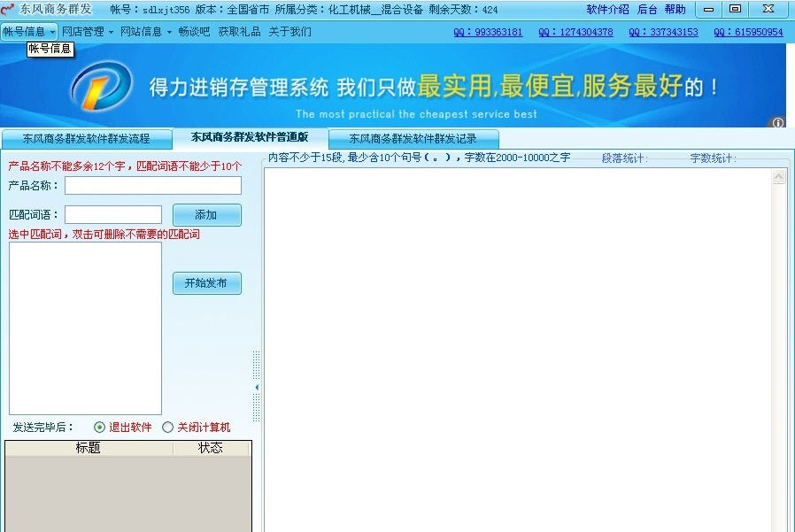Switch to 东风商务群发软件群发流程 tab

point(86,138)
